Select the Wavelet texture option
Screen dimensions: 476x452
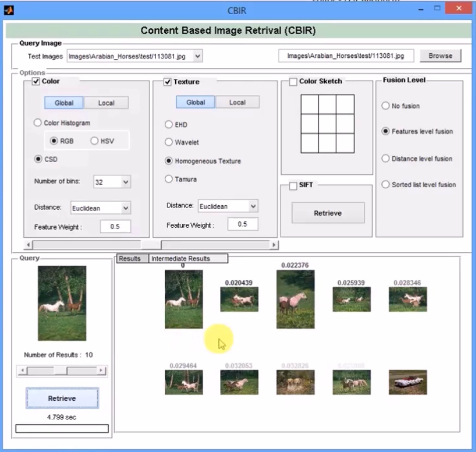[169, 142]
